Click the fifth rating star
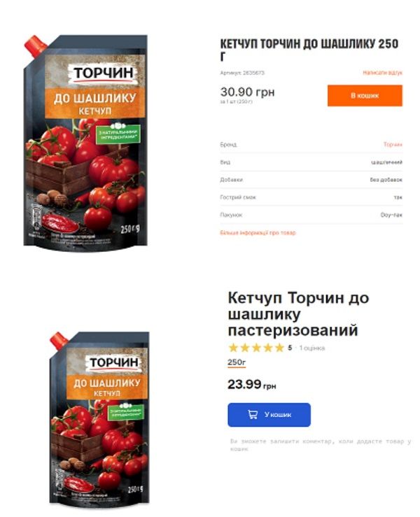This screenshot has height=517, width=420. [279, 348]
